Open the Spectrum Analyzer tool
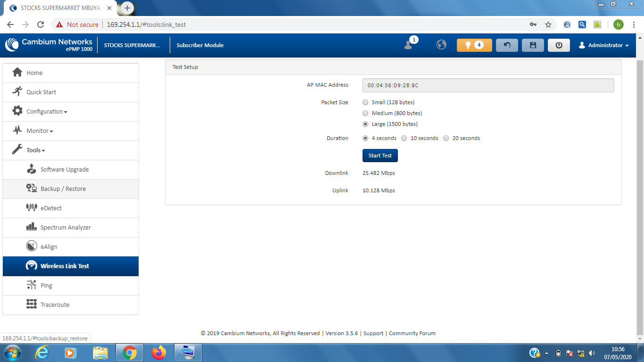 66,227
